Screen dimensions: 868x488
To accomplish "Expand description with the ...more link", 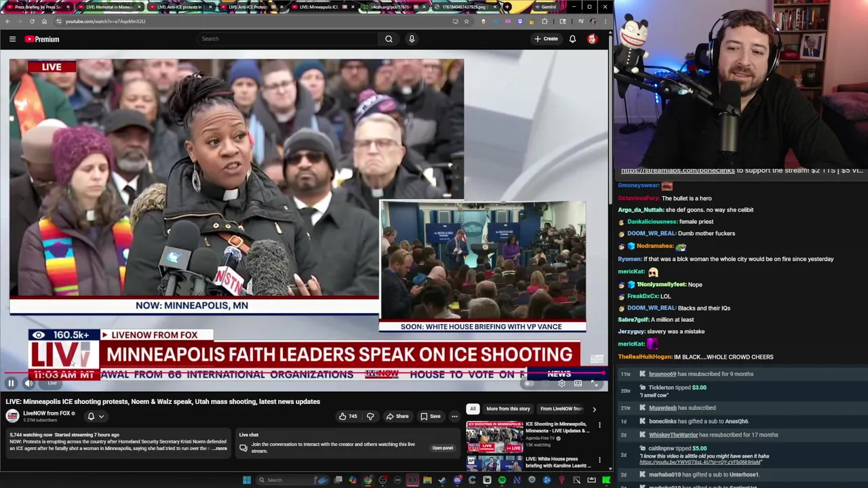I will (x=219, y=449).
